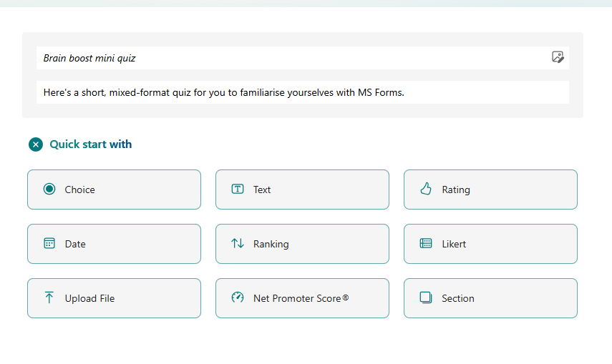Click the thumbs-up icon on the Rating tile
Image resolution: width=612 pixels, height=364 pixels.
tap(426, 190)
